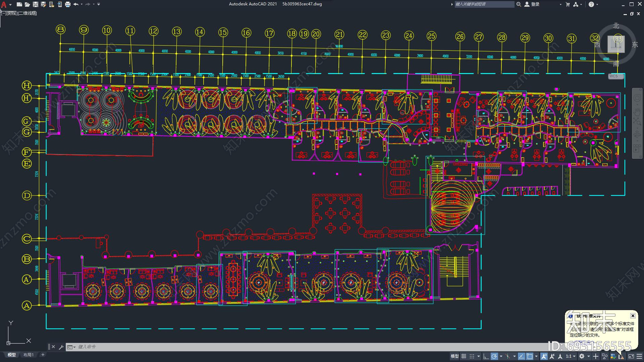
Task: Select the 模型 model tab
Action: pyautogui.click(x=12, y=355)
